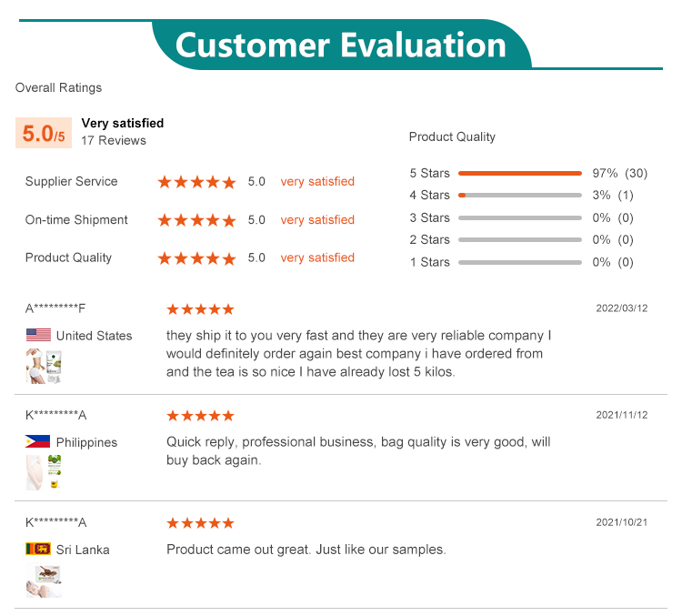Click the 2021/11/12 review date

(621, 415)
